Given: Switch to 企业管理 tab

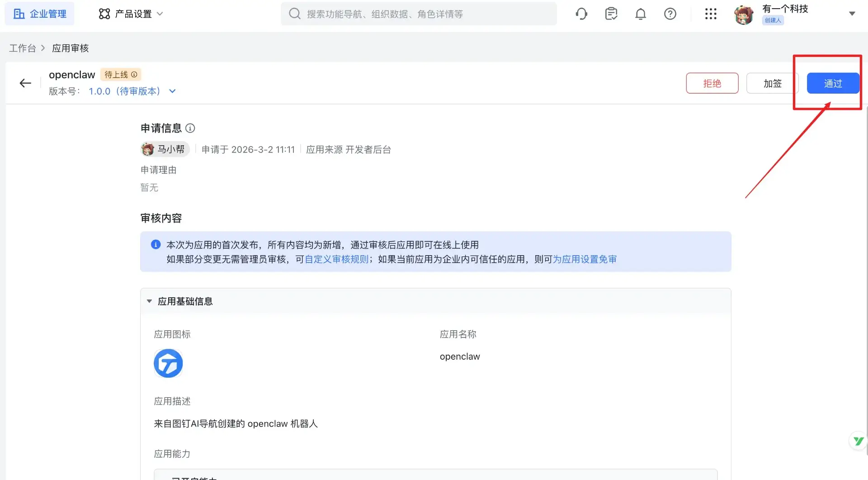Looking at the screenshot, I should point(40,14).
